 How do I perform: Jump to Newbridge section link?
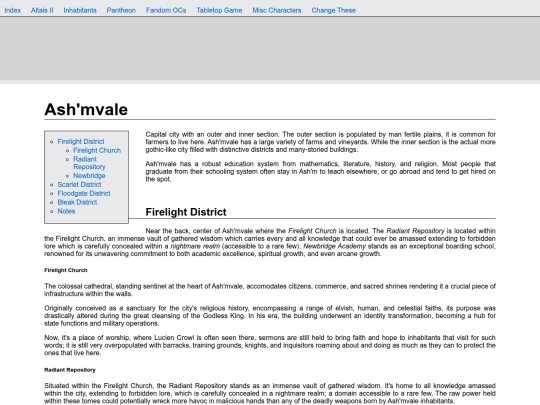coord(89,176)
